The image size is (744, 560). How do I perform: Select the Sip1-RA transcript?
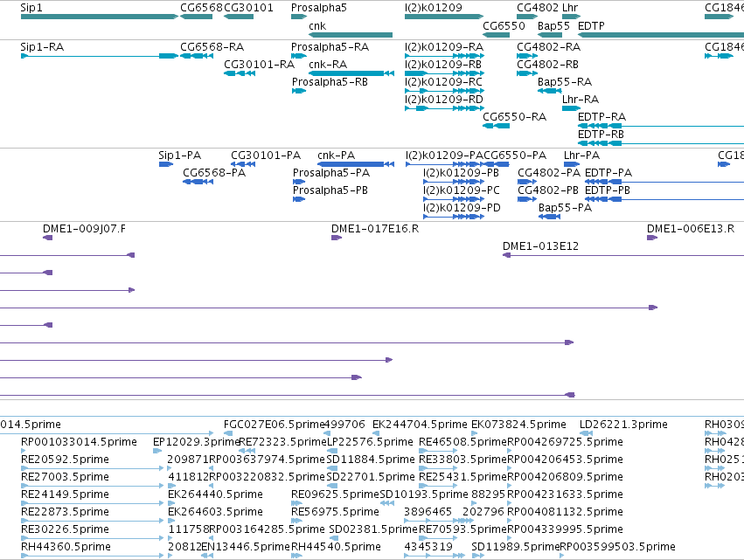click(100, 56)
